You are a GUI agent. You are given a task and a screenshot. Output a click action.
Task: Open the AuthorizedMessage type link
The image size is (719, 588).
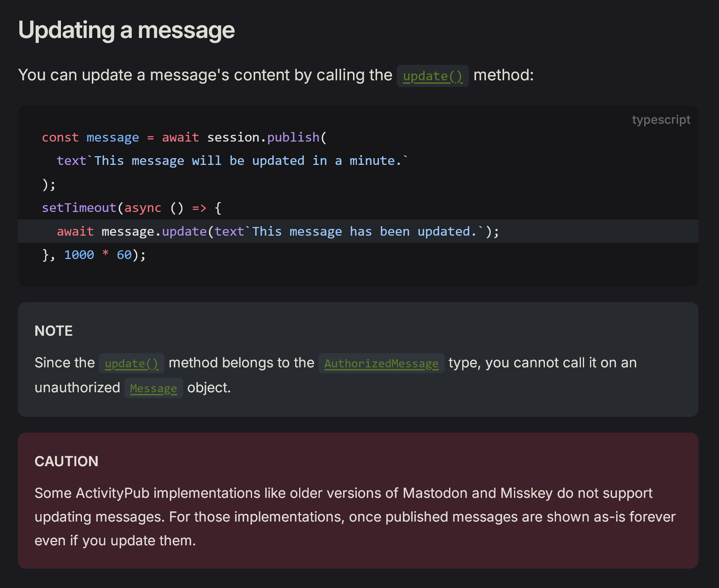381,363
